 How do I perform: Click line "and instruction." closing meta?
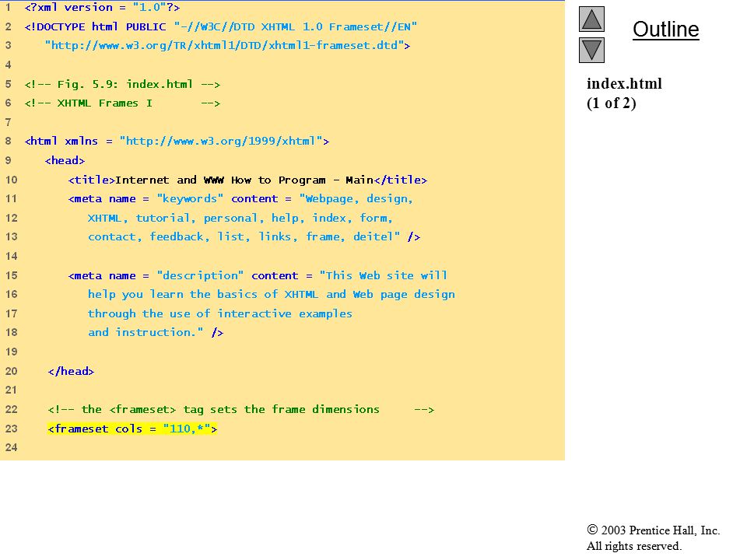tap(156, 332)
